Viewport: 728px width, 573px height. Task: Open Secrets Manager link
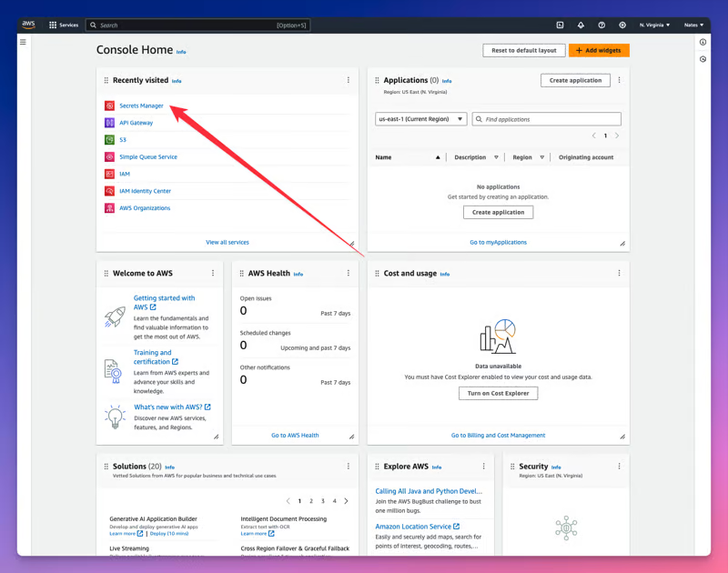pyautogui.click(x=141, y=106)
